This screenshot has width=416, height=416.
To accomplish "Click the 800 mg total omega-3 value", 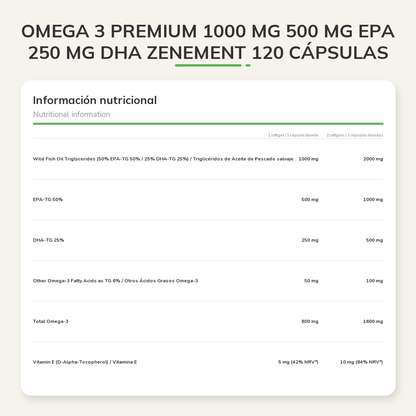I will (310, 322).
